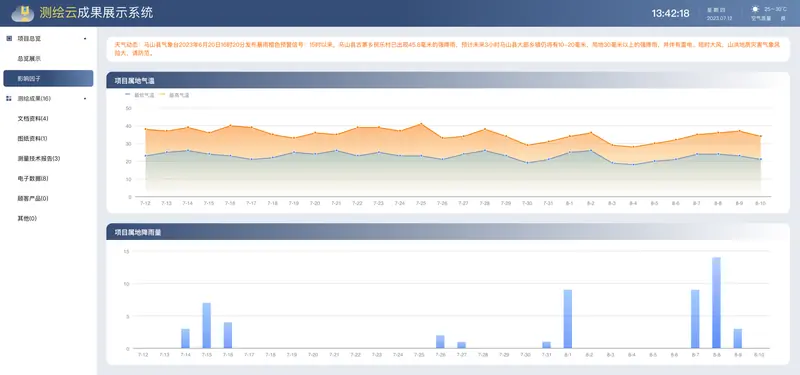Open 其他(0) in the sidebar
The image size is (800, 375).
[x=27, y=218]
